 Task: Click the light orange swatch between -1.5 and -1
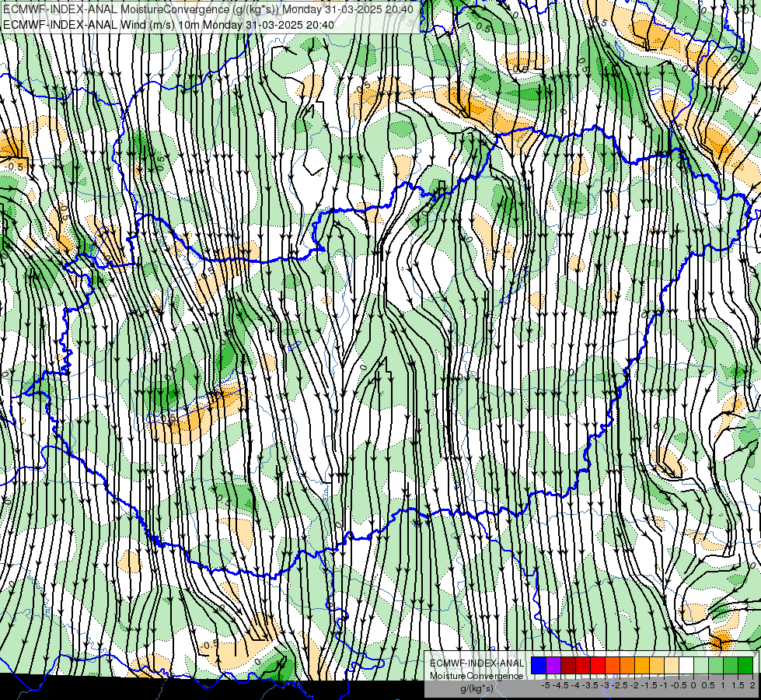657,666
